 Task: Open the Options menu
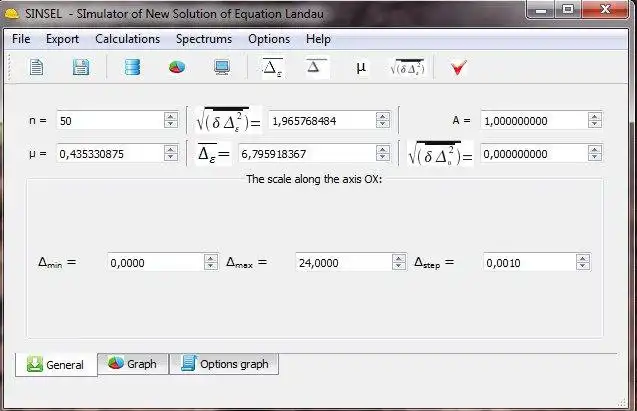coord(269,39)
